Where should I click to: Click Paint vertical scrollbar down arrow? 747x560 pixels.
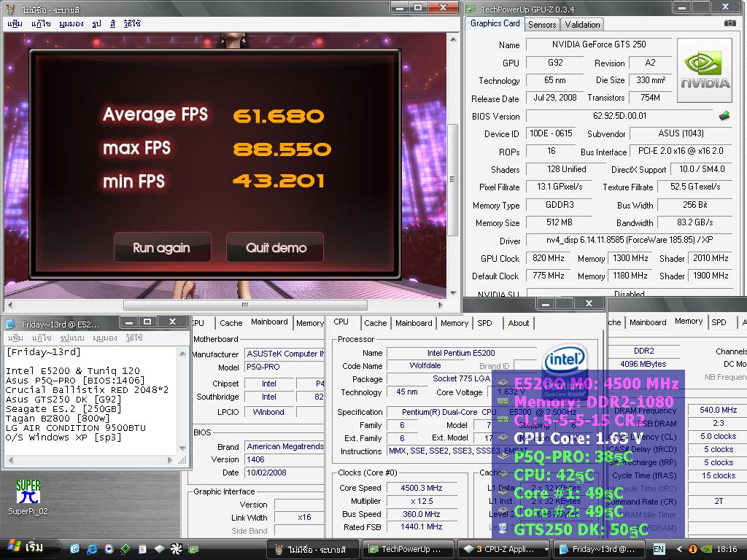[453, 293]
